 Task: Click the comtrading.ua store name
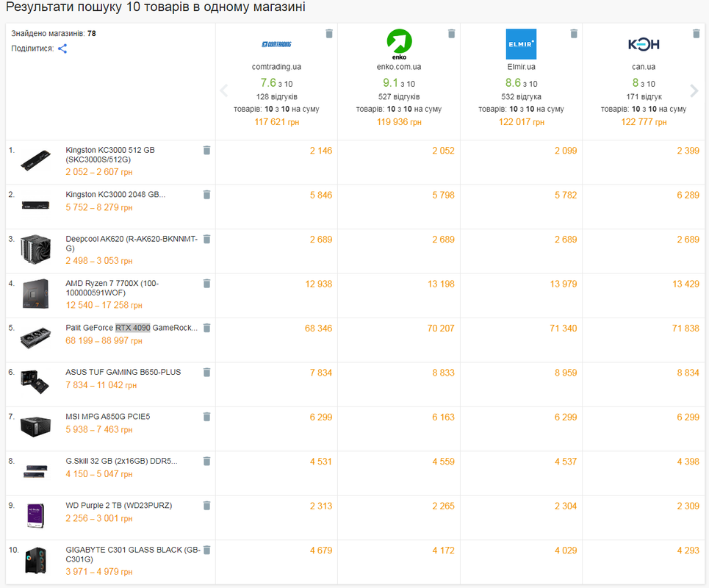[276, 66]
